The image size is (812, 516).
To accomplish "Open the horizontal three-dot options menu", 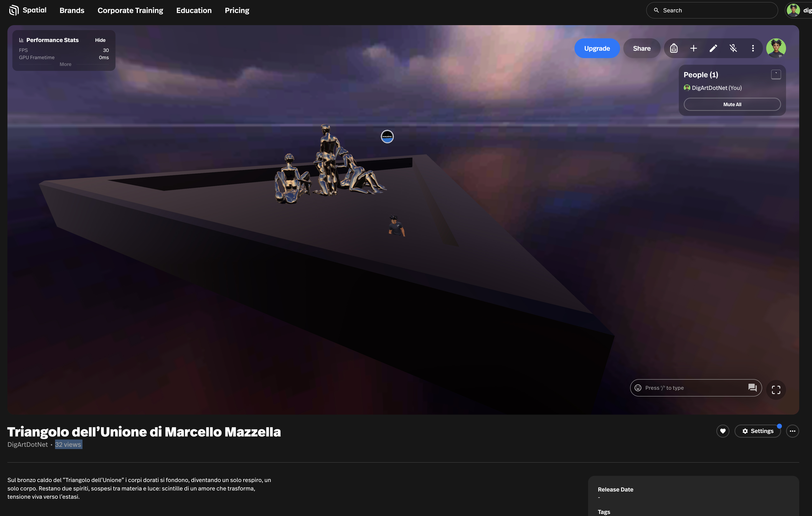I will tap(792, 431).
